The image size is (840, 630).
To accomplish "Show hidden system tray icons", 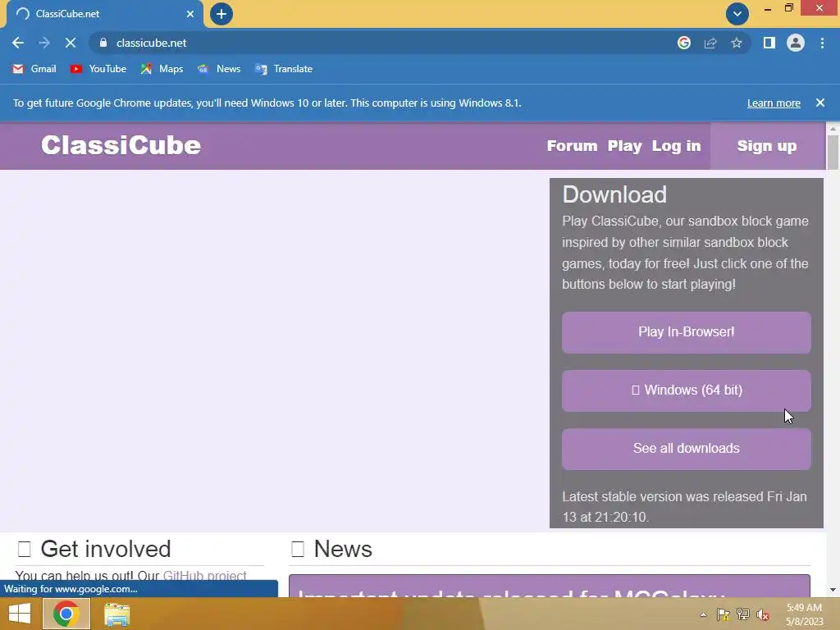I will (x=703, y=614).
